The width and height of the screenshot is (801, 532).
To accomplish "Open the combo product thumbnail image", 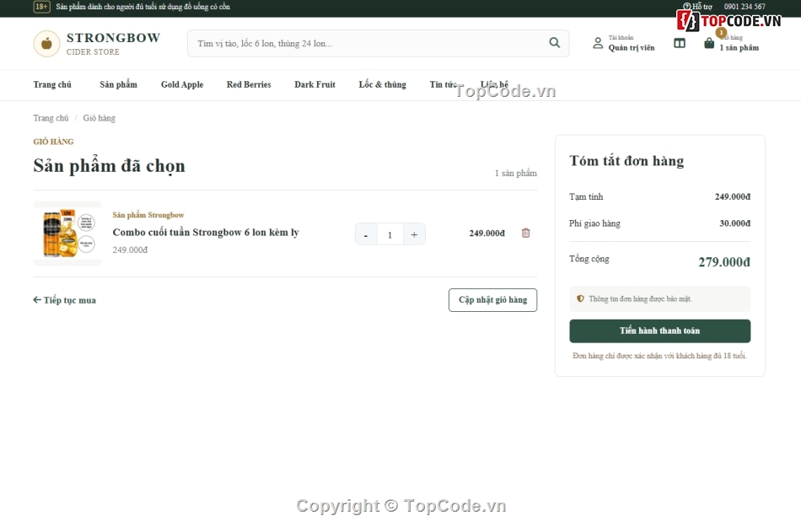I will click(67, 234).
